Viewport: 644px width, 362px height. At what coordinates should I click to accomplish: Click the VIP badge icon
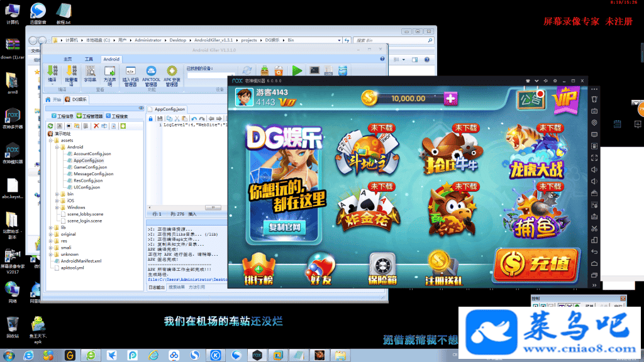point(565,98)
